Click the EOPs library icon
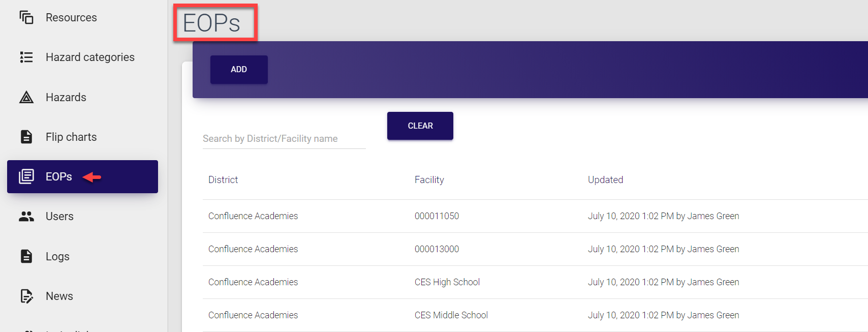This screenshot has width=868, height=332. (x=26, y=176)
